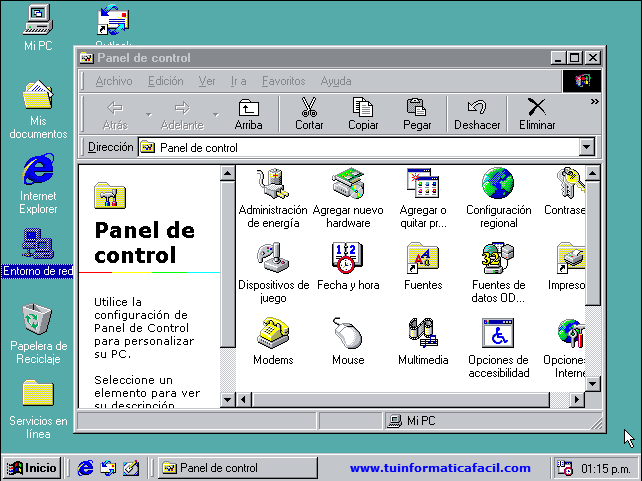Click the Pegar clipboard button

[x=417, y=114]
